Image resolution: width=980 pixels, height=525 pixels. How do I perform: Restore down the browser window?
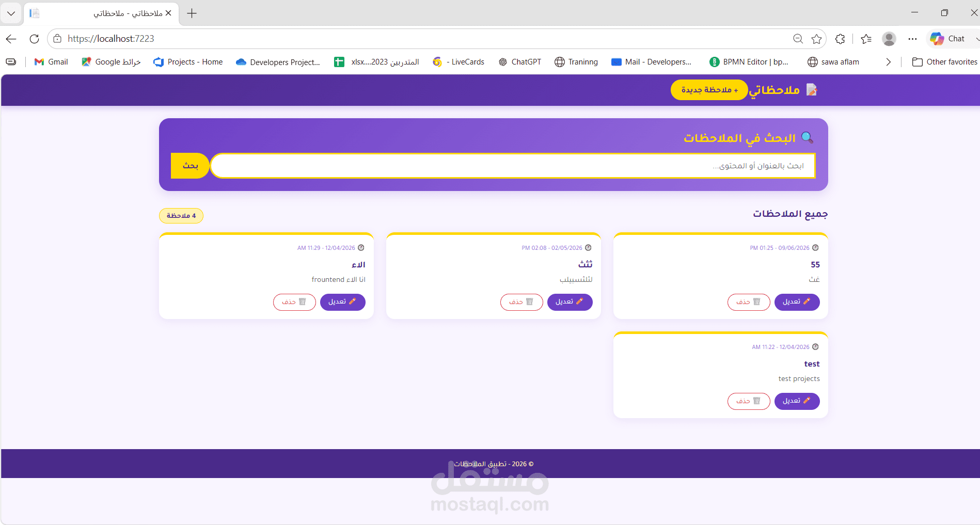pos(944,12)
